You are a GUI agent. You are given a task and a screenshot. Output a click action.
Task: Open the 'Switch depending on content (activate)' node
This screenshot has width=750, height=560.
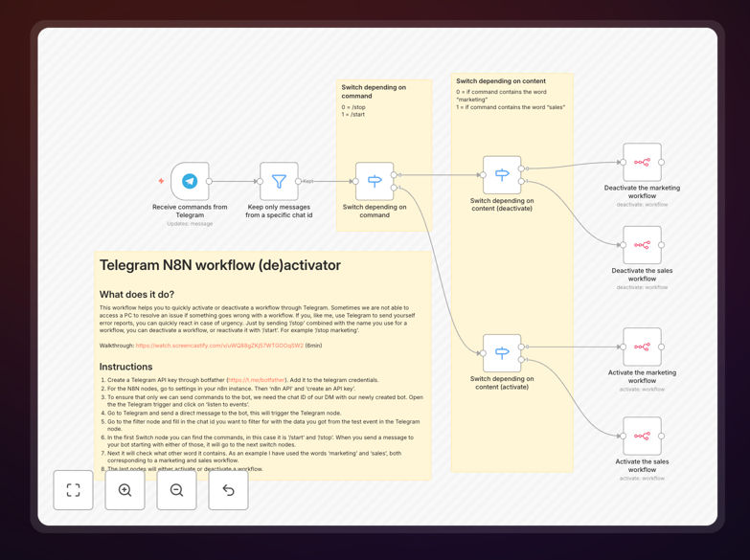tap(502, 353)
